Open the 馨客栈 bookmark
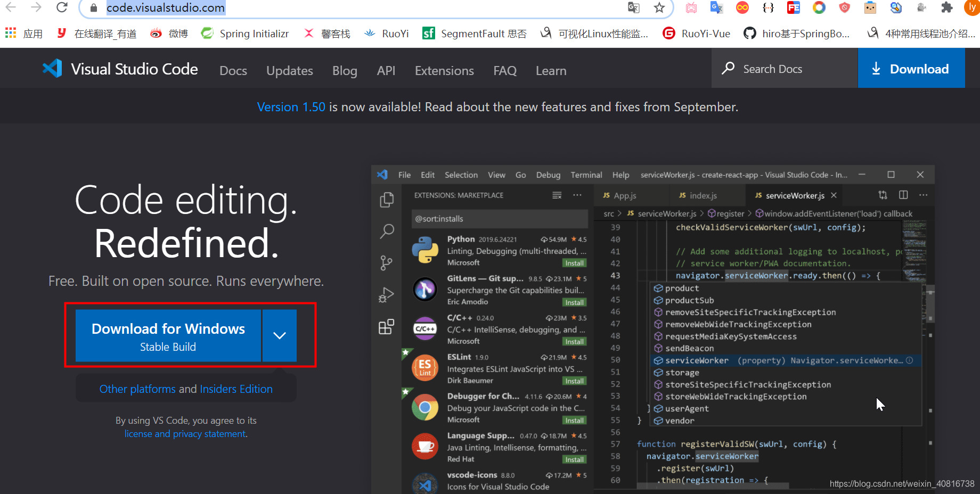 click(326, 34)
